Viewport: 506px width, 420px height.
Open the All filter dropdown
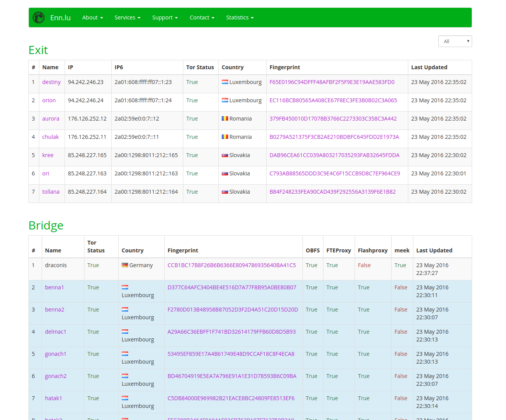pos(455,41)
